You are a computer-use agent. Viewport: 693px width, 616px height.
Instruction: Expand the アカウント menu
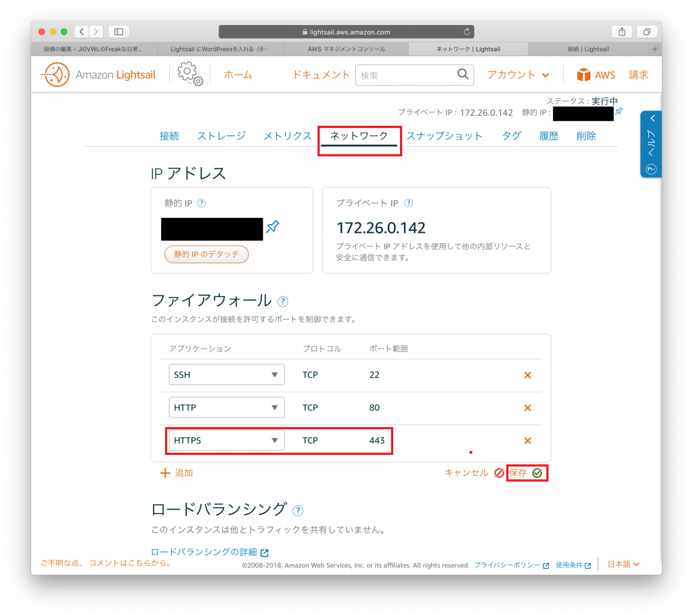pos(518,74)
